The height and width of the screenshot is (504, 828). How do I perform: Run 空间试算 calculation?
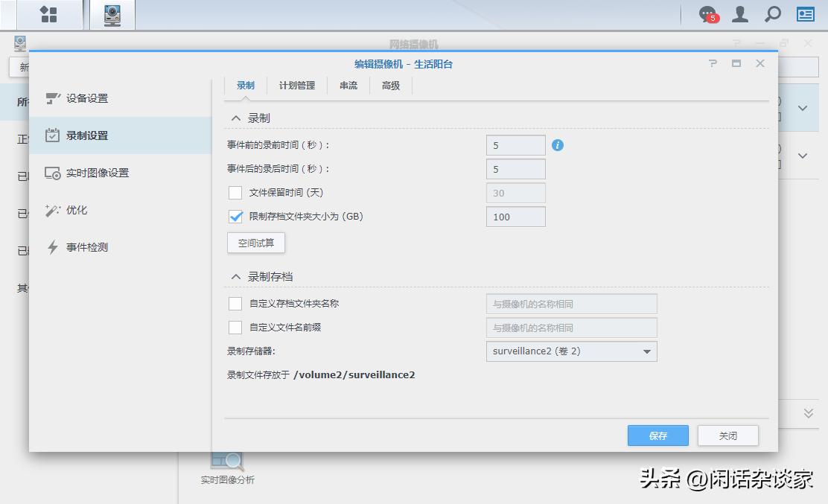[x=255, y=243]
